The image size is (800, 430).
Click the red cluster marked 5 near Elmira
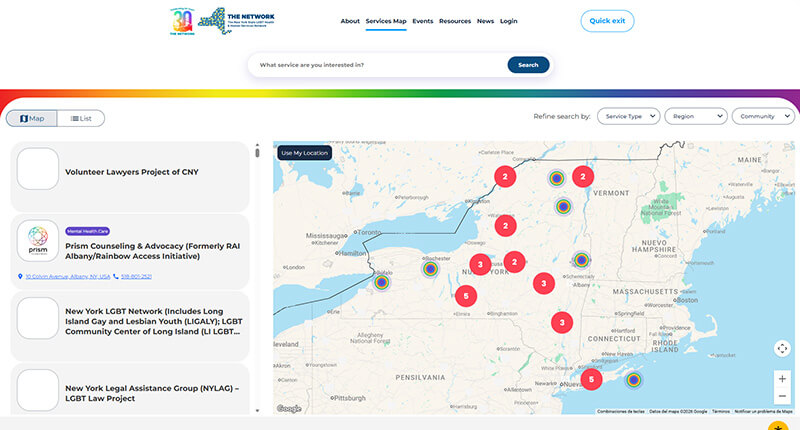tap(464, 296)
